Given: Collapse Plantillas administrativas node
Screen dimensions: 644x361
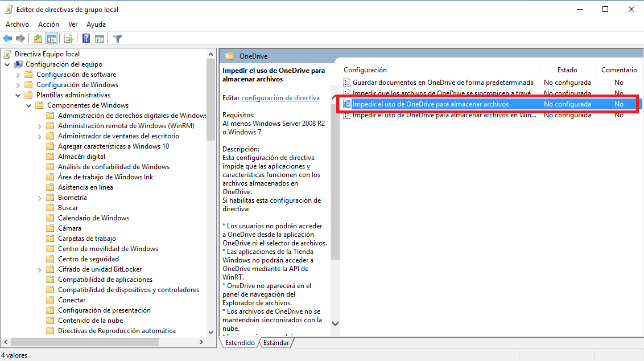Looking at the screenshot, I should (18, 95).
